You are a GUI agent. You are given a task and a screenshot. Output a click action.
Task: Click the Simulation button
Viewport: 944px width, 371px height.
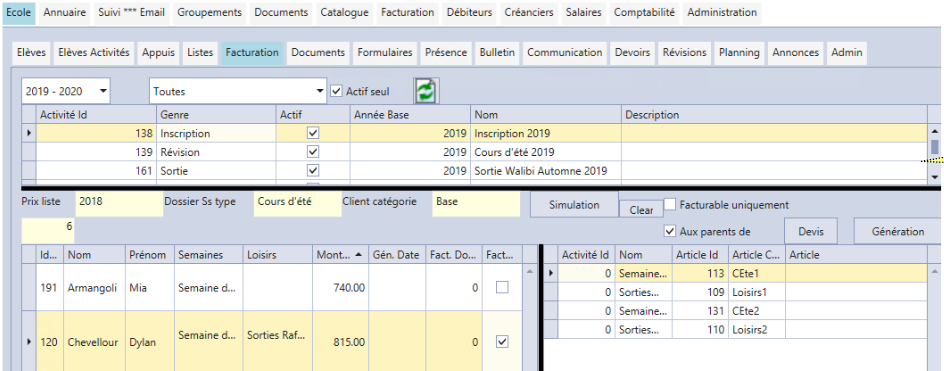574,205
